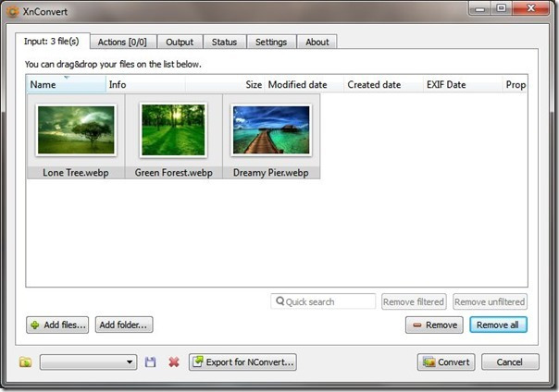Click Export for NConvert... button
Image resolution: width=559 pixels, height=392 pixels.
242,362
